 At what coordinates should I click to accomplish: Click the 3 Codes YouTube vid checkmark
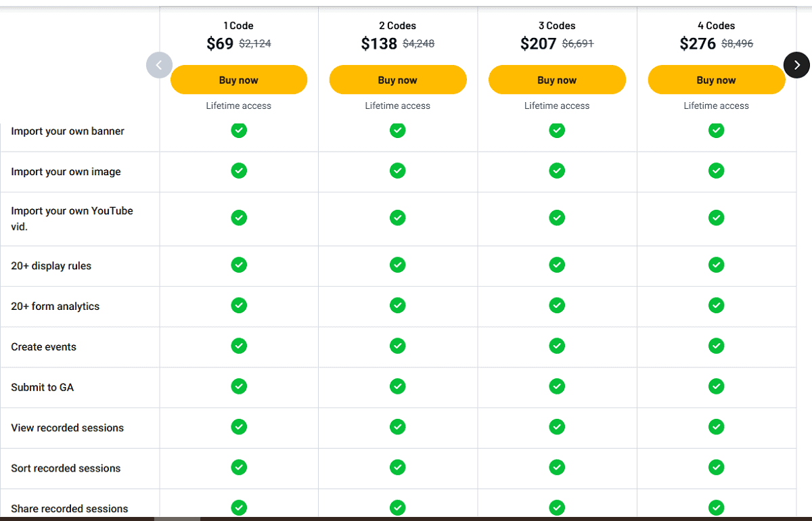tap(557, 217)
